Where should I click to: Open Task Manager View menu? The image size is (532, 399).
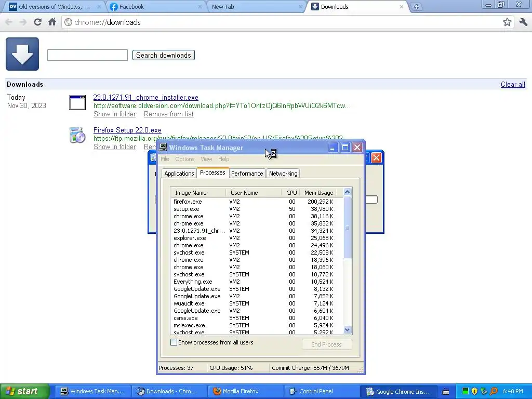coord(206,159)
